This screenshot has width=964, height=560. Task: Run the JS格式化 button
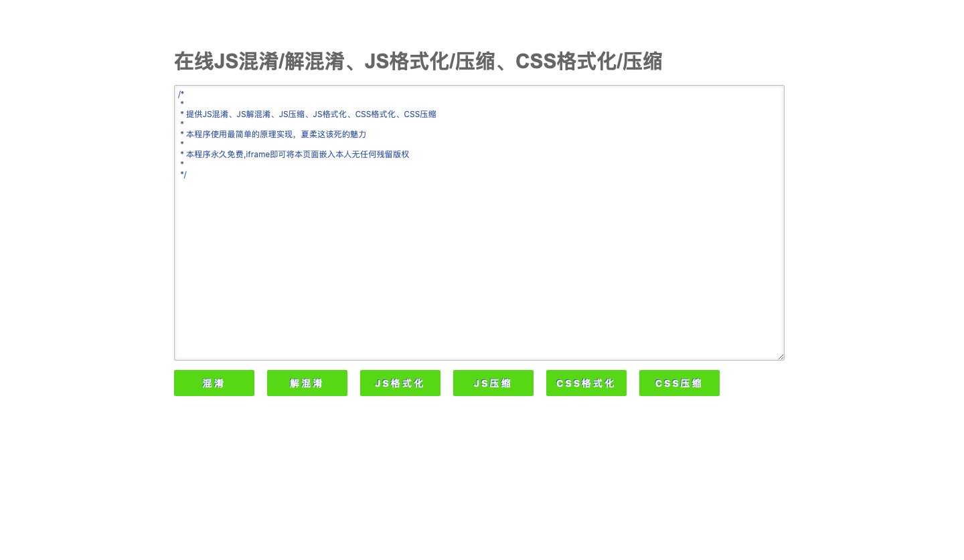point(400,383)
